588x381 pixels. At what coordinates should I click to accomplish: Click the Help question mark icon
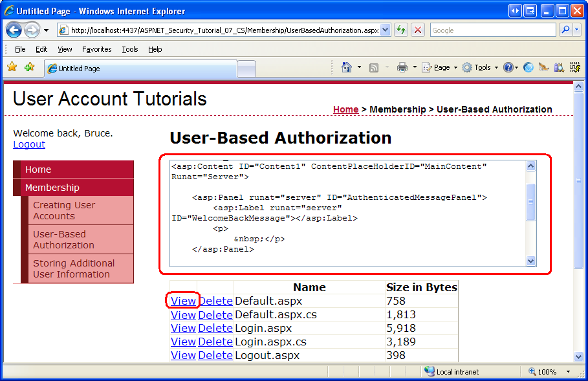click(508, 67)
